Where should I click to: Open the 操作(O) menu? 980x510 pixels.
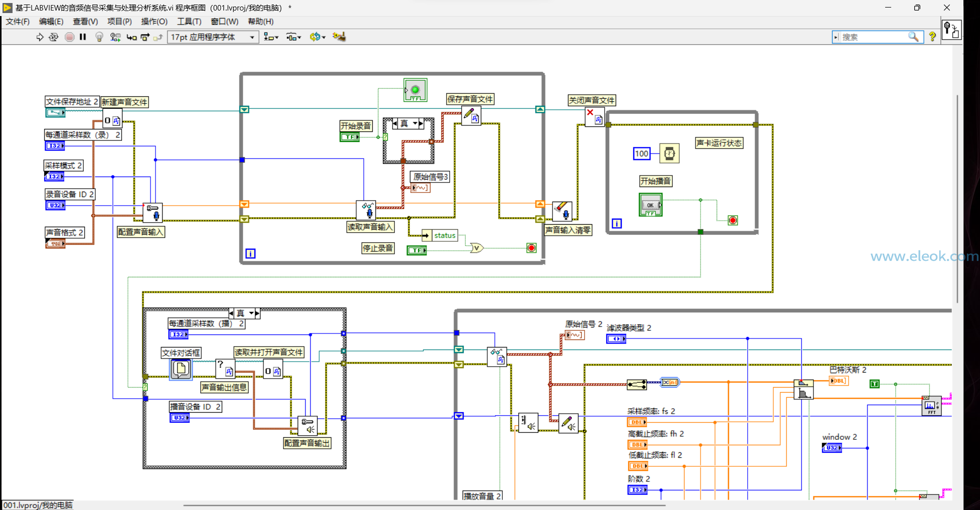click(x=154, y=22)
